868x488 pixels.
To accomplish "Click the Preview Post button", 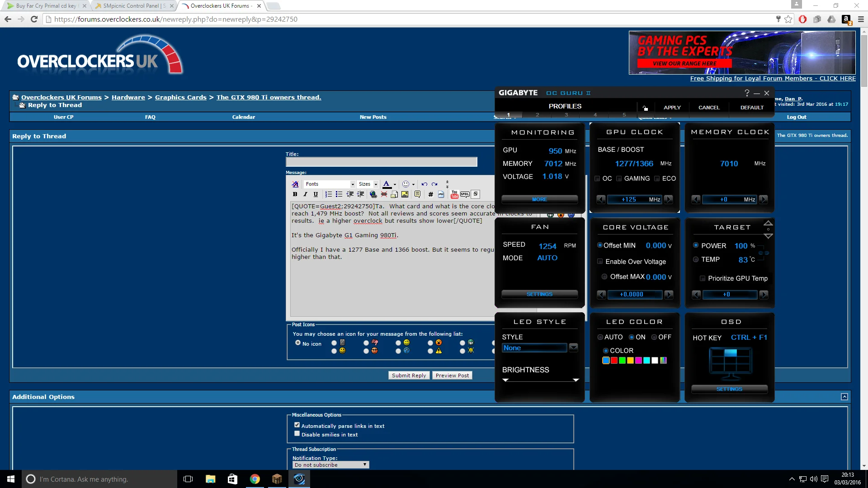I will [452, 375].
